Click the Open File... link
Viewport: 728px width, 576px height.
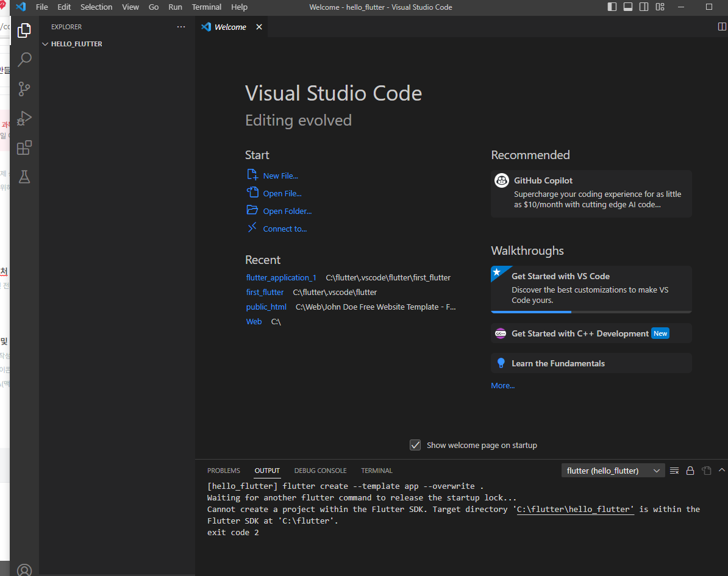282,194
